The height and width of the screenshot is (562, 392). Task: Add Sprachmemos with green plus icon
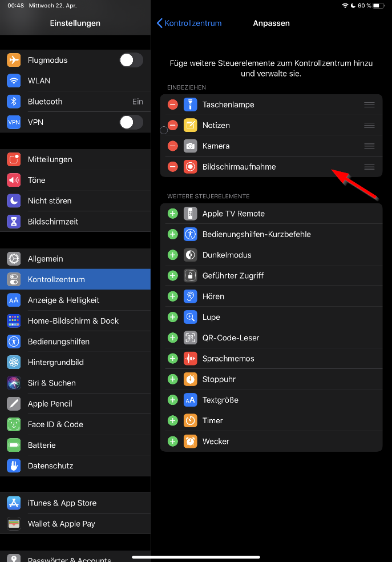click(x=172, y=359)
